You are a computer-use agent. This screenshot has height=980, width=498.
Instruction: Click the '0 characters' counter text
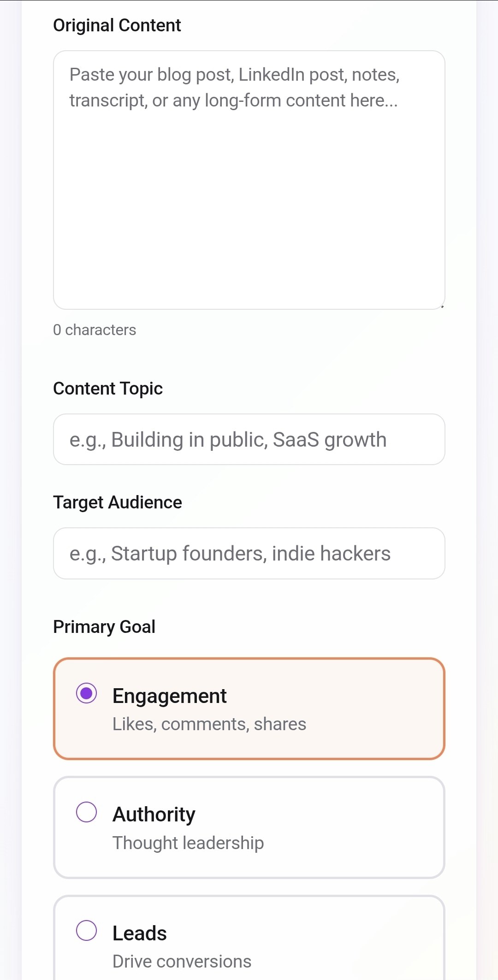click(x=95, y=329)
